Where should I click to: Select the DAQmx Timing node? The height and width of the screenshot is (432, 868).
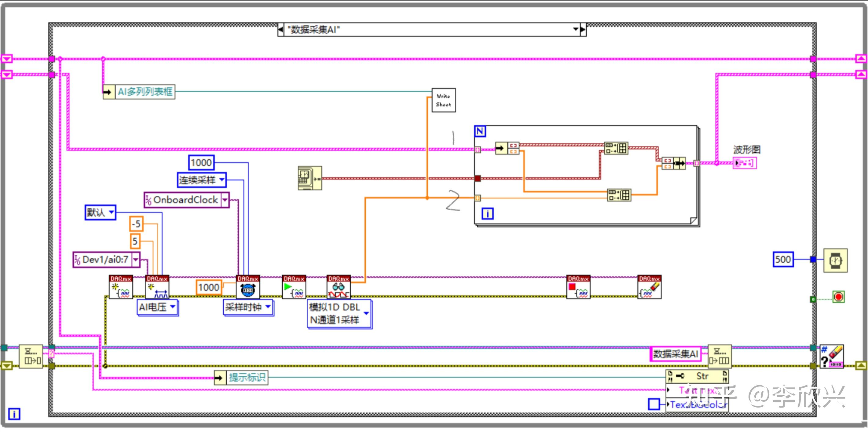click(248, 287)
